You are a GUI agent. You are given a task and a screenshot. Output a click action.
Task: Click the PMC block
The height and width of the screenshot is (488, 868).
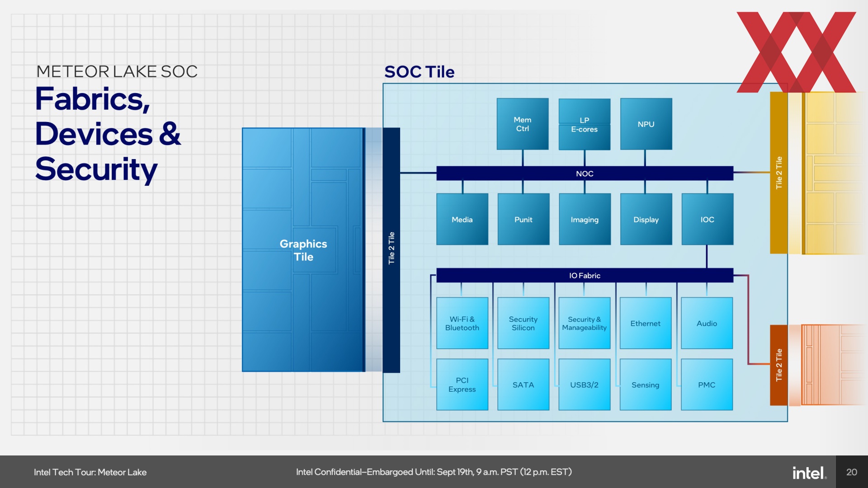pyautogui.click(x=707, y=385)
